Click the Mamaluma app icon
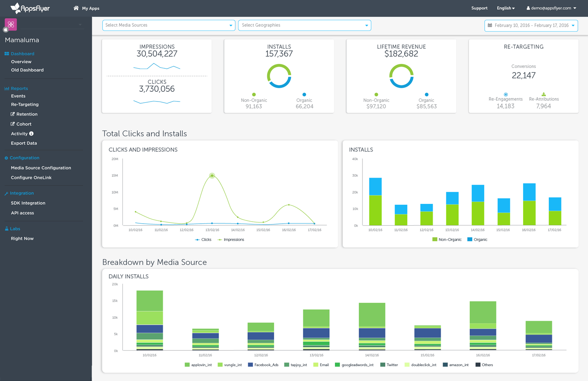The image size is (588, 381). point(11,25)
